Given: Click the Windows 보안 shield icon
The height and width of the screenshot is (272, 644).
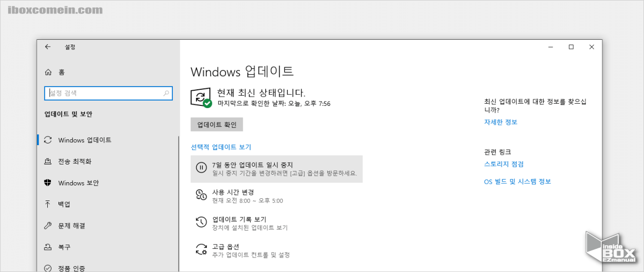Looking at the screenshot, I should pos(48,183).
